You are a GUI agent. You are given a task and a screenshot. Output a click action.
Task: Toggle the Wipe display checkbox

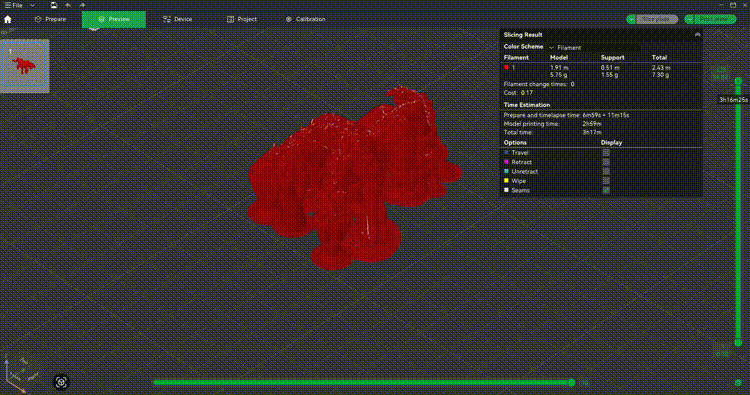[x=606, y=181]
